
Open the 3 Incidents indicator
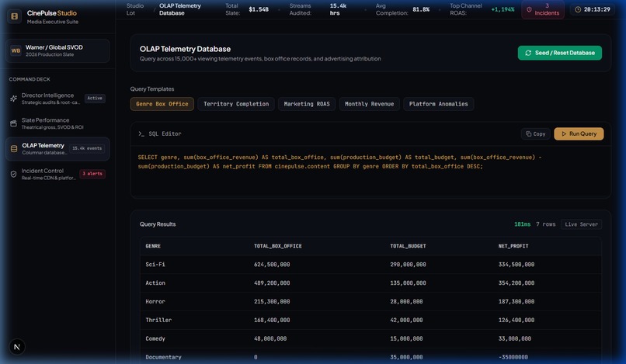coord(543,9)
